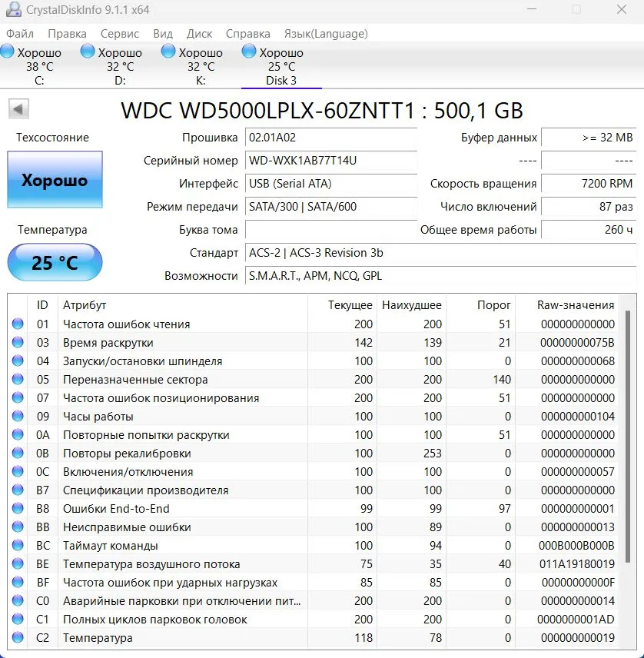This screenshot has height=658, width=644.
Task: Click the transfer mode field SATA/300 | SATA/600
Action: [x=331, y=207]
